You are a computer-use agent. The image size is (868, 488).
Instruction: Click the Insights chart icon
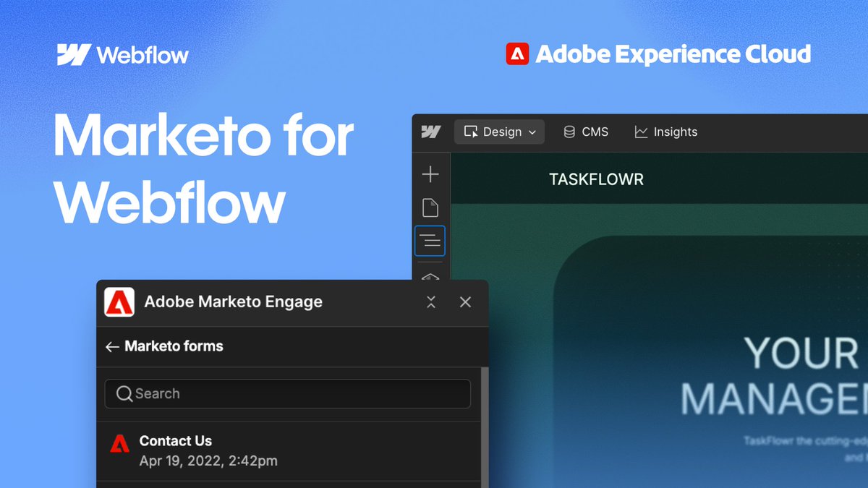[641, 132]
